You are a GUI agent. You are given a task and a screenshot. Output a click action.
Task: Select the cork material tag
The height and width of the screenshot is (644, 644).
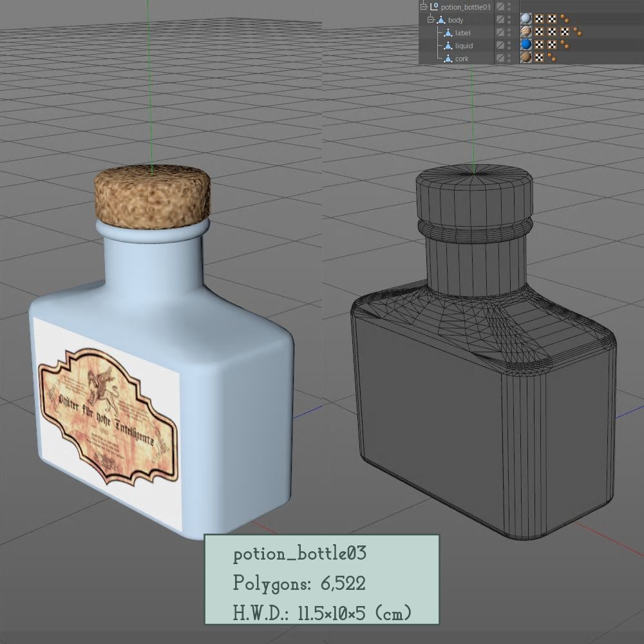[x=526, y=57]
